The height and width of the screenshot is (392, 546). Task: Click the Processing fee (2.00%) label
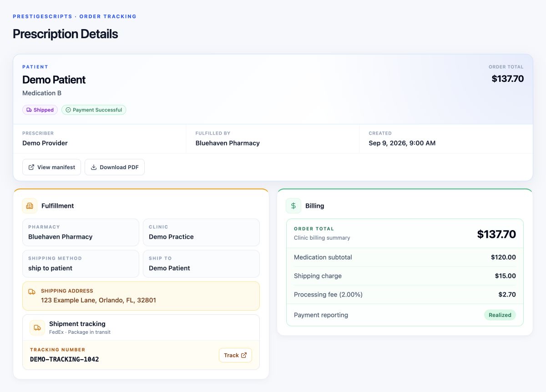pyautogui.click(x=328, y=295)
